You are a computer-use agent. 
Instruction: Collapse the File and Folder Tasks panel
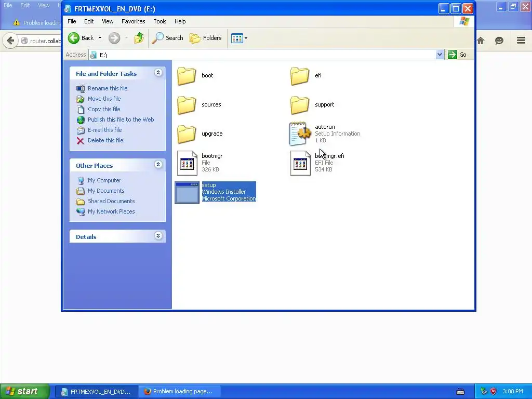pyautogui.click(x=158, y=73)
